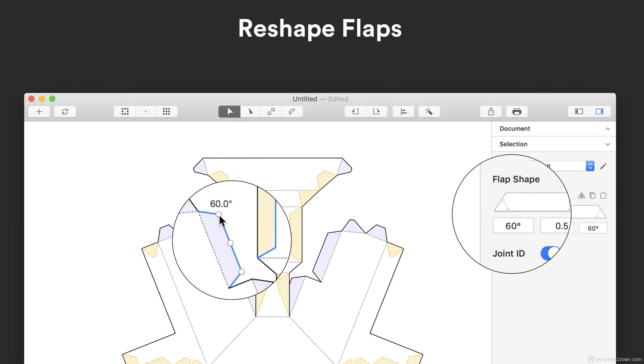Click the print icon
The image size is (644, 364).
(517, 111)
